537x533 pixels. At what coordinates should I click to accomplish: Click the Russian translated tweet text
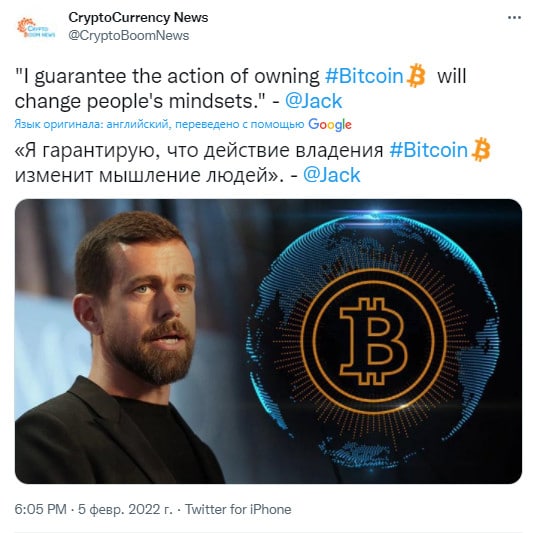point(252,163)
